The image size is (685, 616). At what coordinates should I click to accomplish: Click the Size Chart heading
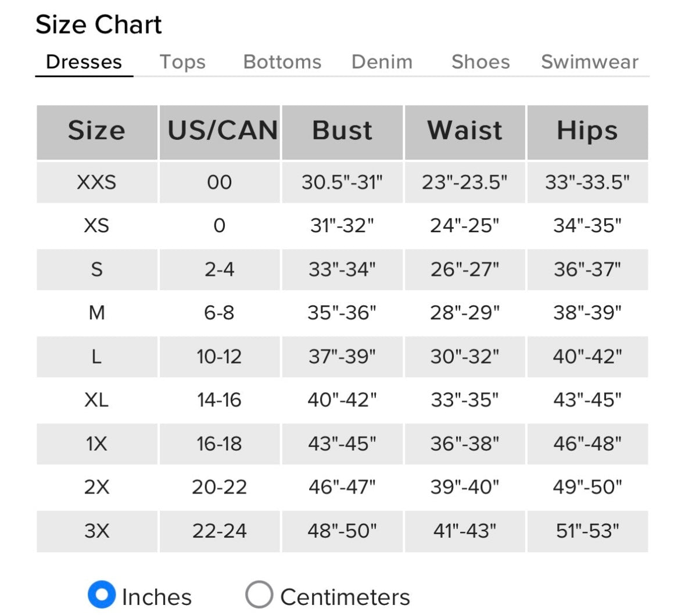tap(98, 25)
